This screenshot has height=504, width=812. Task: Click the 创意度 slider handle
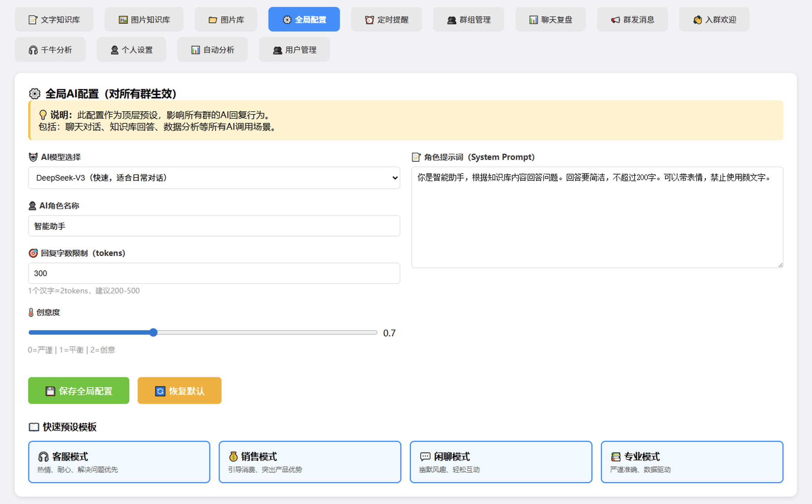click(x=153, y=332)
